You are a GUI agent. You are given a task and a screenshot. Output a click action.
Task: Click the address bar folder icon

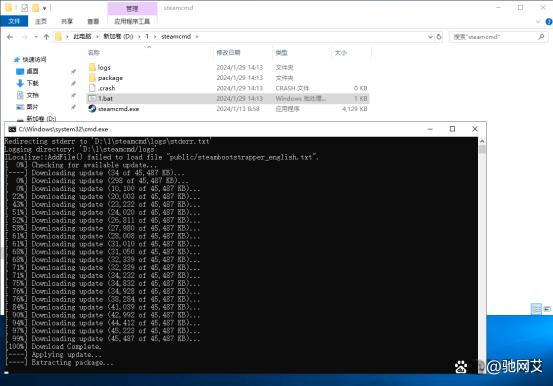pos(58,37)
